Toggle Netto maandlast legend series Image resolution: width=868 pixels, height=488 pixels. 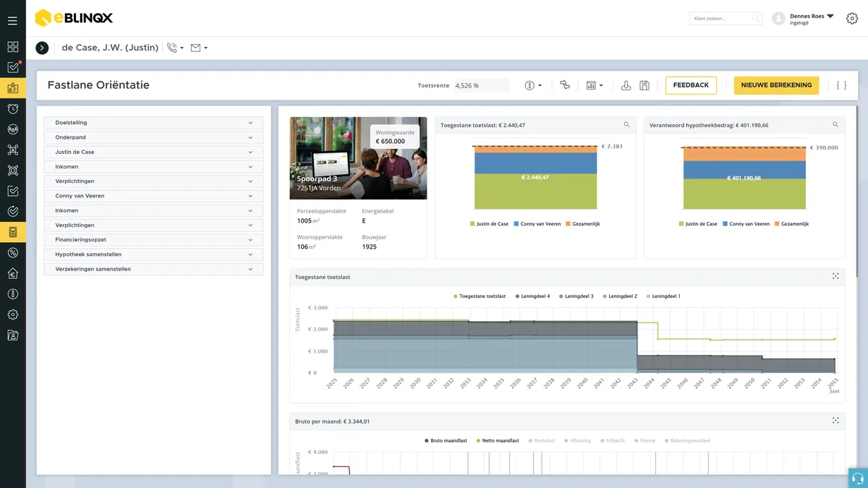tap(500, 440)
